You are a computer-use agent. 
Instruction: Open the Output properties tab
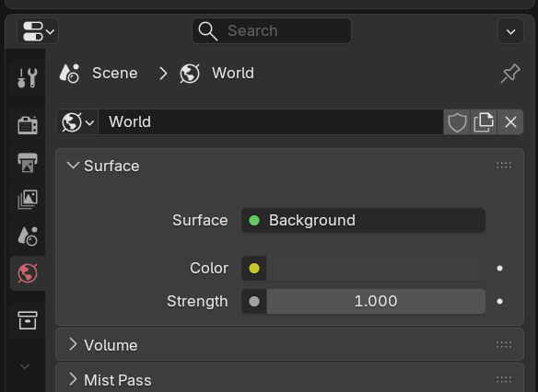[x=28, y=163]
